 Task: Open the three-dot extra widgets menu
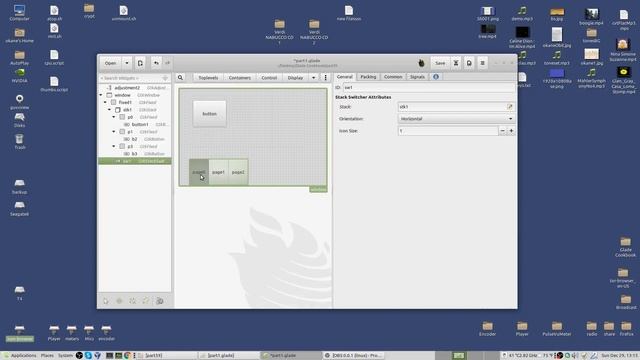[325, 78]
